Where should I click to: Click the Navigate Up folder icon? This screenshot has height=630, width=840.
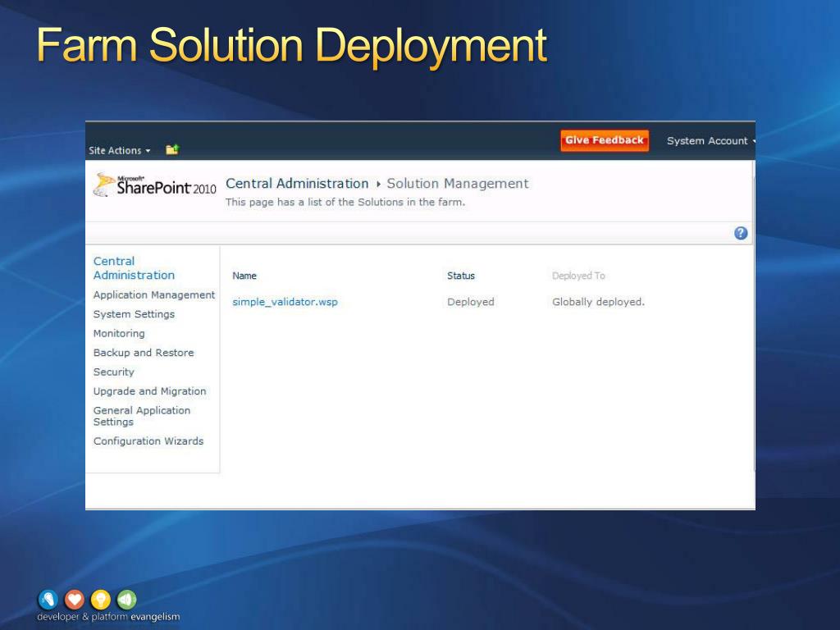tap(172, 149)
